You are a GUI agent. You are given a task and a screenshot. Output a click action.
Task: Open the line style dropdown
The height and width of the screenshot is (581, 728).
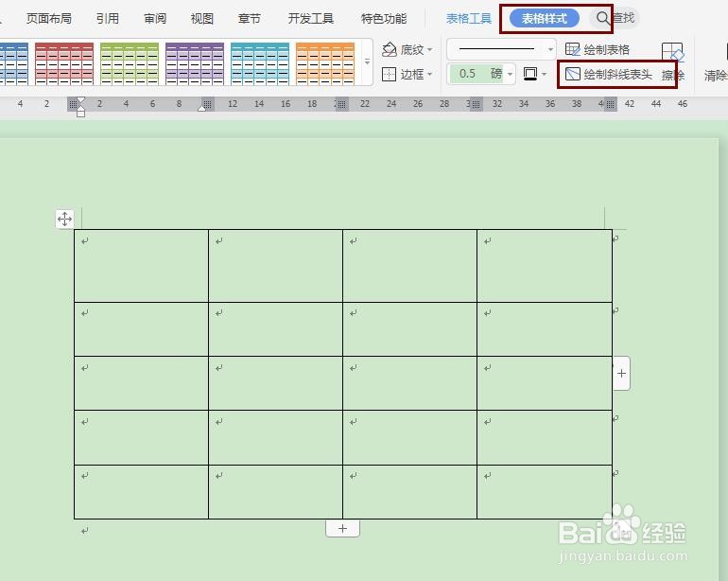pos(550,49)
